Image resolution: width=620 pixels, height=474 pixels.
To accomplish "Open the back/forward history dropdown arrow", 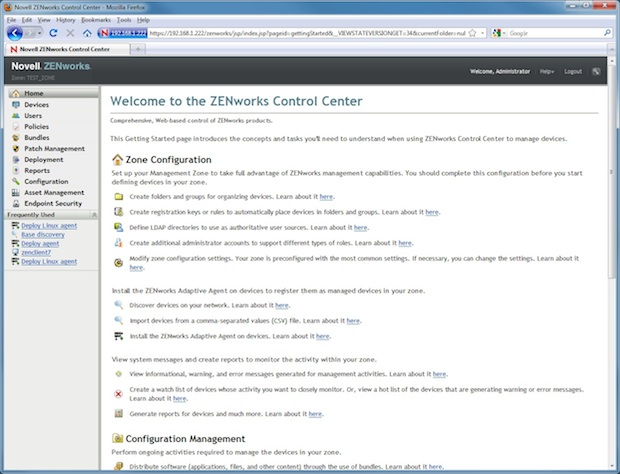I will pos(37,33).
